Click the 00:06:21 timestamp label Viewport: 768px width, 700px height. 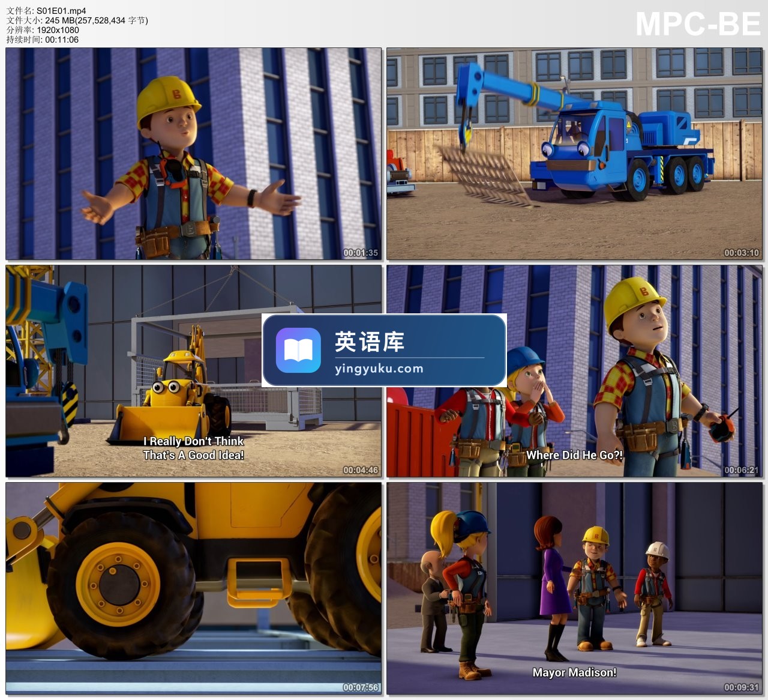742,470
